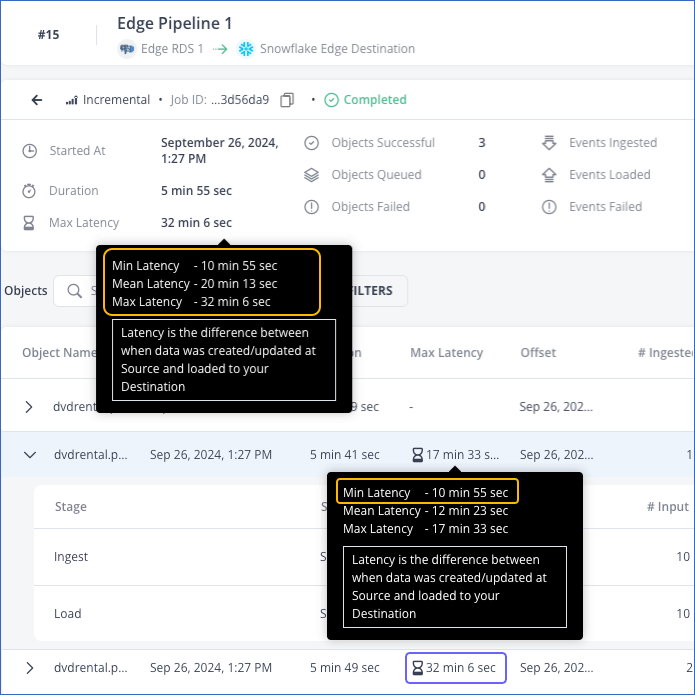The height and width of the screenshot is (695, 695).
Task: Click the Duration stopwatch icon
Action: click(x=29, y=191)
